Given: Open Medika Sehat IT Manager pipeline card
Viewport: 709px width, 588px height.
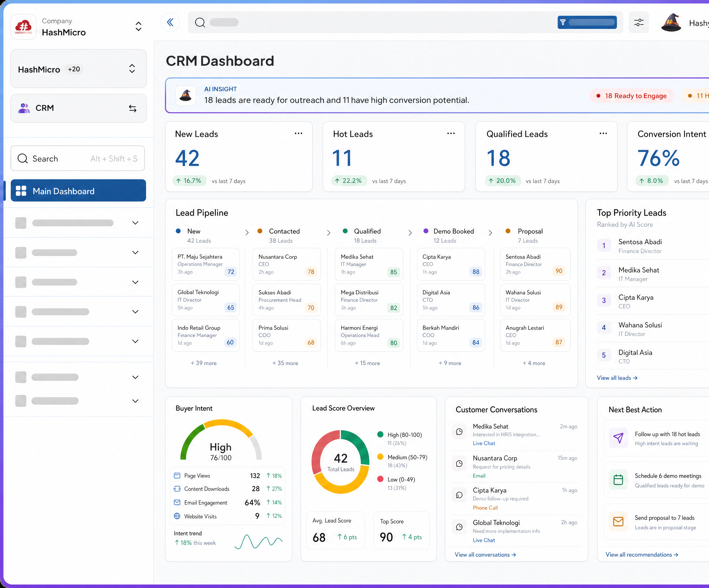Looking at the screenshot, I should (369, 264).
